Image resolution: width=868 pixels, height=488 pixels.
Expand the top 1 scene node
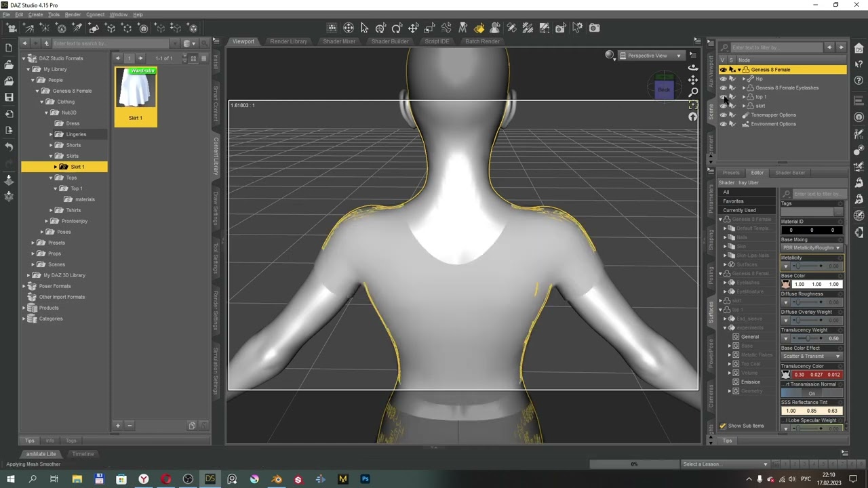click(x=744, y=97)
